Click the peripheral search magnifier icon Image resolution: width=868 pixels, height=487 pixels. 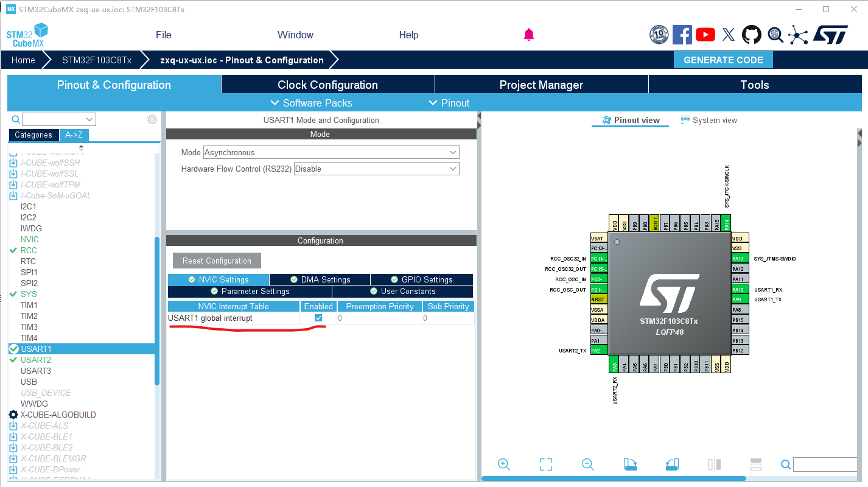click(16, 119)
